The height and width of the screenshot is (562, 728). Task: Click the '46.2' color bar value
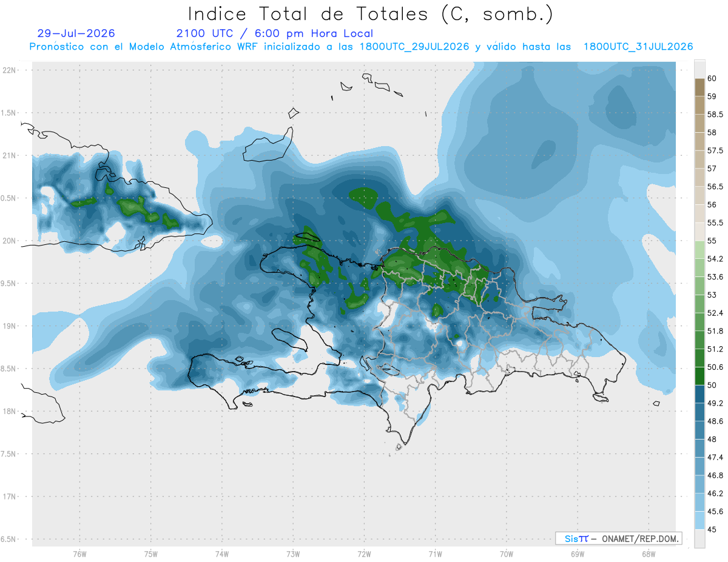[715, 494]
